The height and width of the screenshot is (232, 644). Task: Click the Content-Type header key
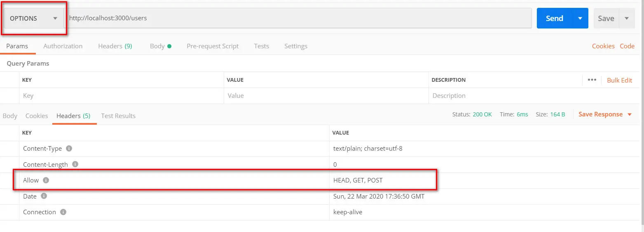click(42, 148)
